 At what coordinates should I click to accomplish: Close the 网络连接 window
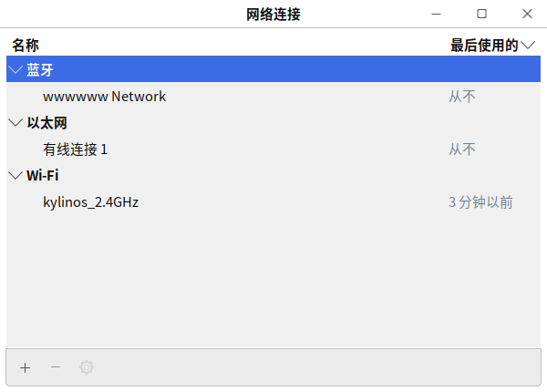pos(527,14)
